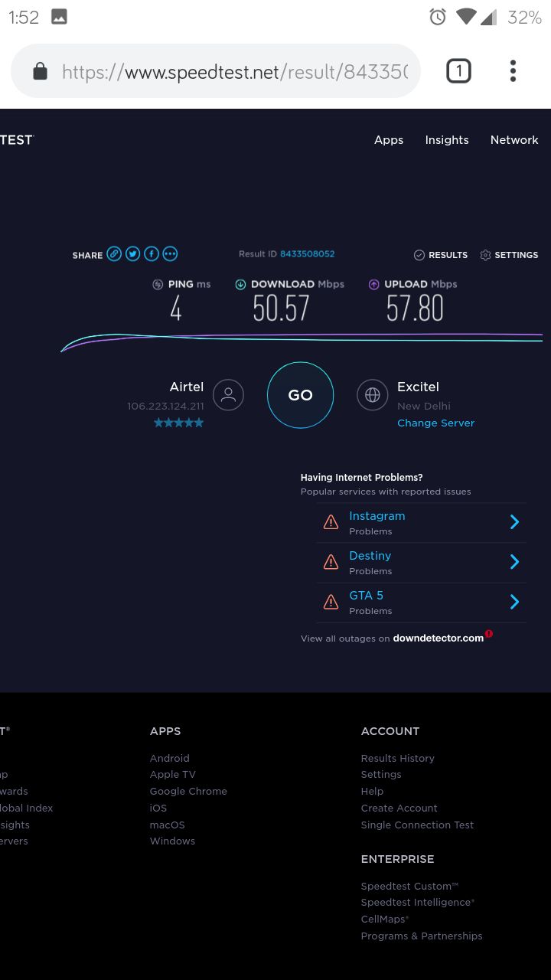Open Results History footer link

(x=398, y=758)
